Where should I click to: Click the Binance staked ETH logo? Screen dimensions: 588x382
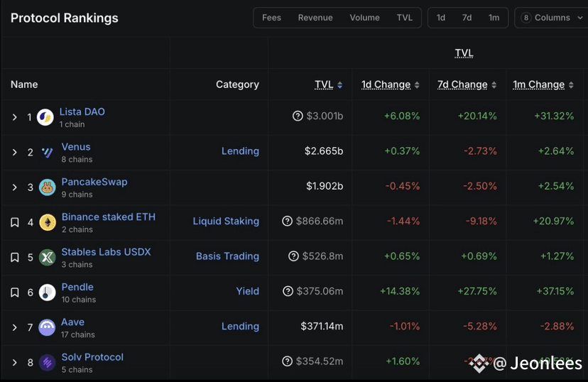click(x=48, y=222)
